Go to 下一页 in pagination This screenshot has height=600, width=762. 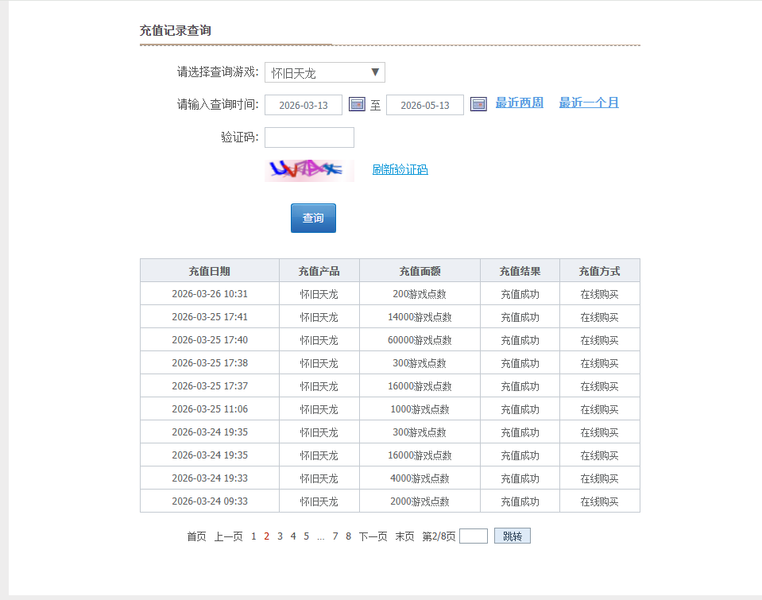pos(373,536)
